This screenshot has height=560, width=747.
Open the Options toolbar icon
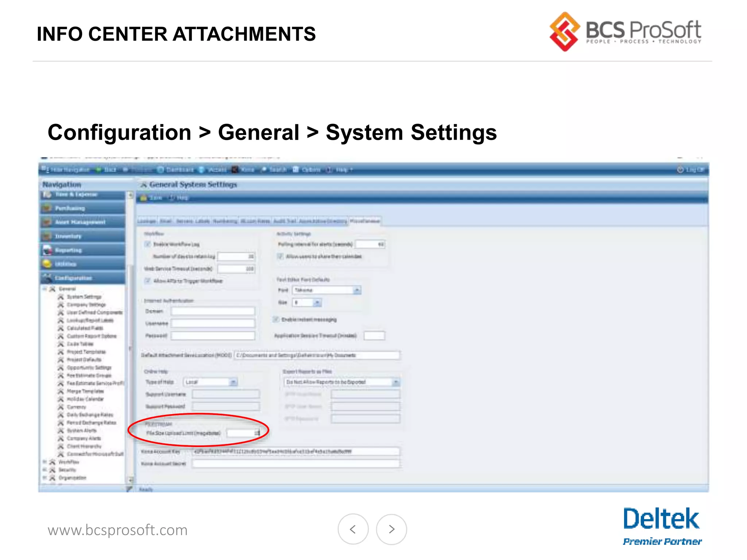tap(296, 170)
